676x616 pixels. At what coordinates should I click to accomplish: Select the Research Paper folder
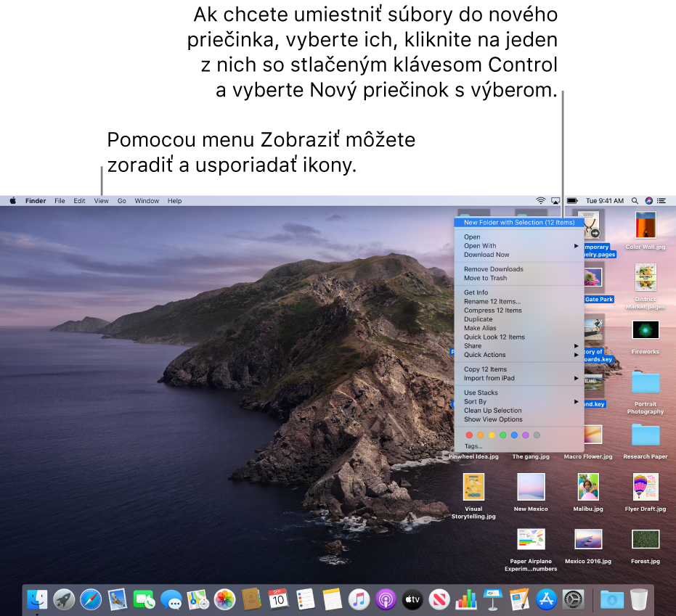(646, 442)
